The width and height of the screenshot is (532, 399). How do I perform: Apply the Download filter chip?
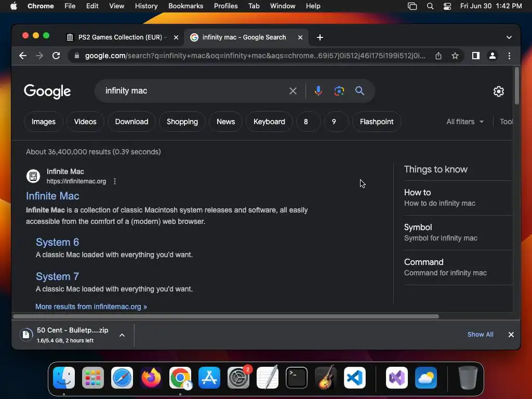point(131,122)
